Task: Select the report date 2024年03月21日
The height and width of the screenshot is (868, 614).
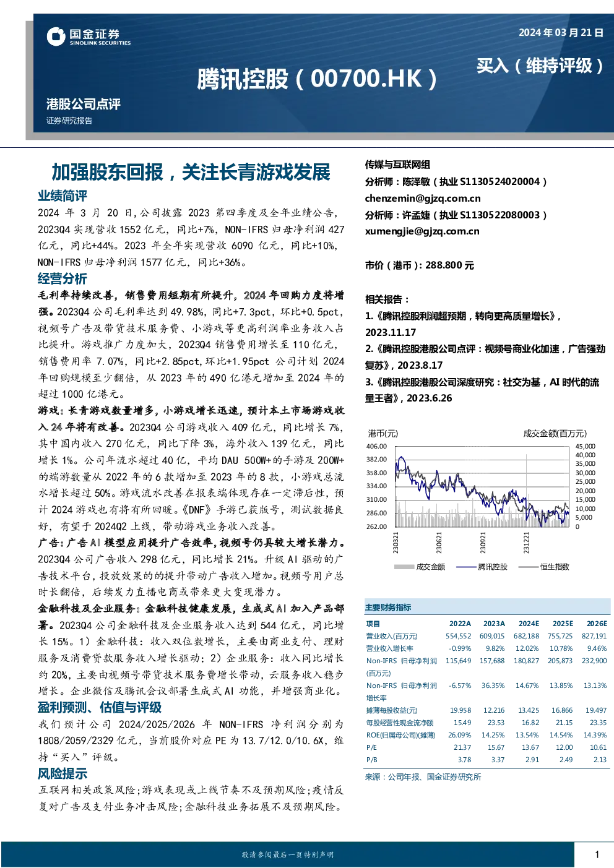Action: (561, 33)
